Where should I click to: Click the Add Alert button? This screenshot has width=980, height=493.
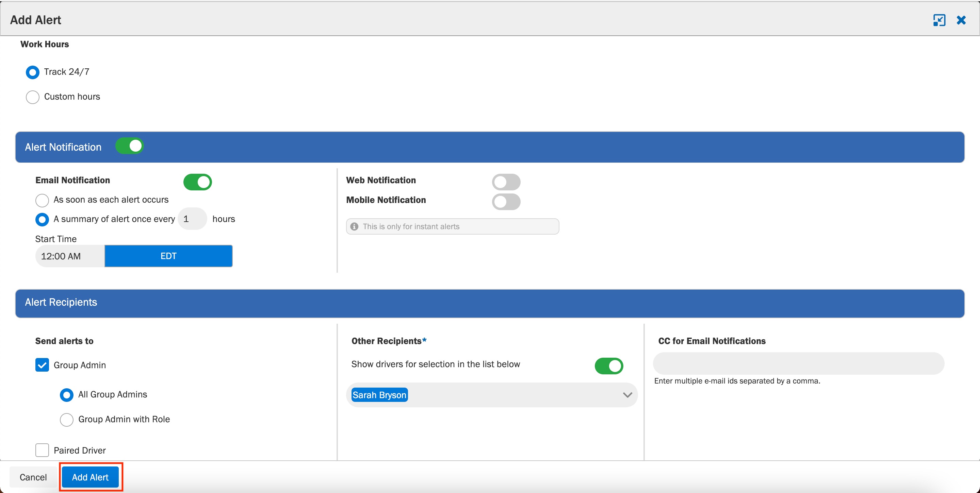tap(90, 477)
